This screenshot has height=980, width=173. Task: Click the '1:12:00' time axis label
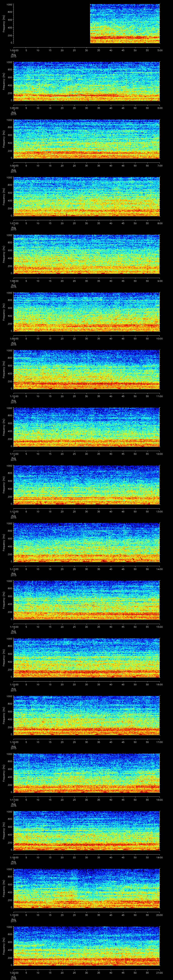coord(14,512)
